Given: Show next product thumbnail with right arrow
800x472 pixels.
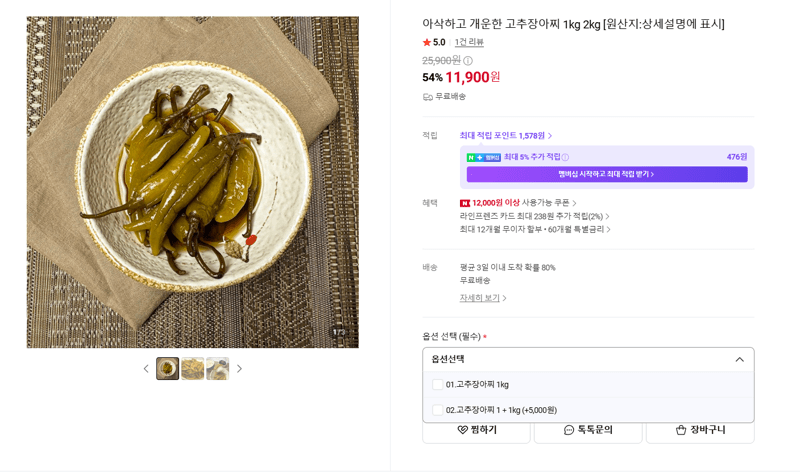Looking at the screenshot, I should click(x=239, y=368).
